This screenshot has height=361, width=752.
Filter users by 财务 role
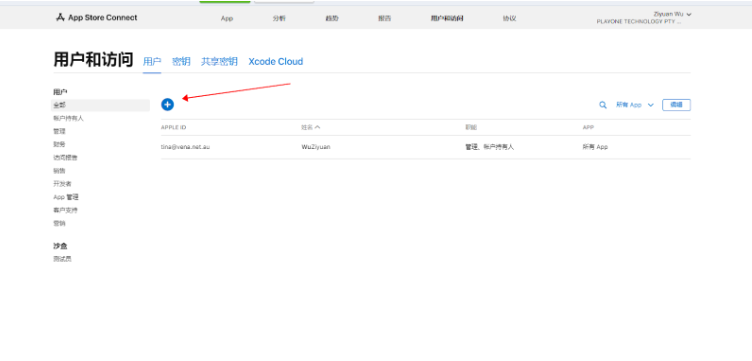coord(59,144)
